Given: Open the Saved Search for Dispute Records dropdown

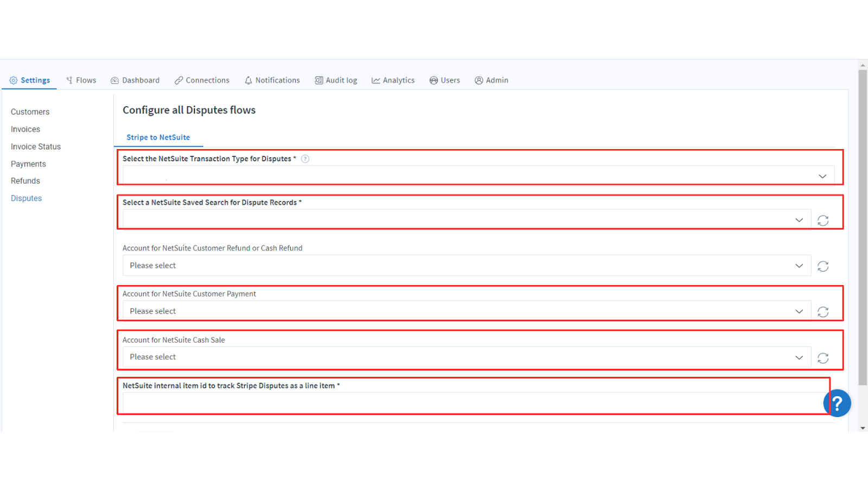Looking at the screenshot, I should 467,220.
